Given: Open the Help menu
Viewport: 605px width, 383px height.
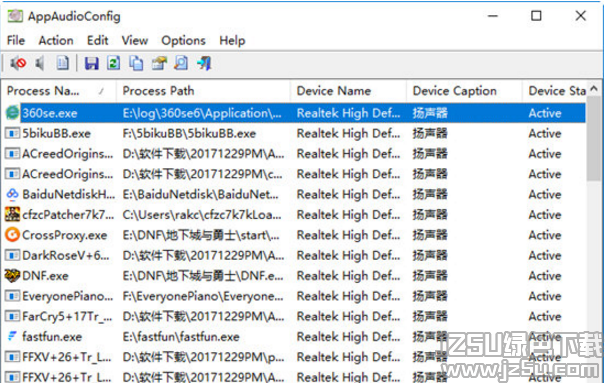Looking at the screenshot, I should click(232, 40).
